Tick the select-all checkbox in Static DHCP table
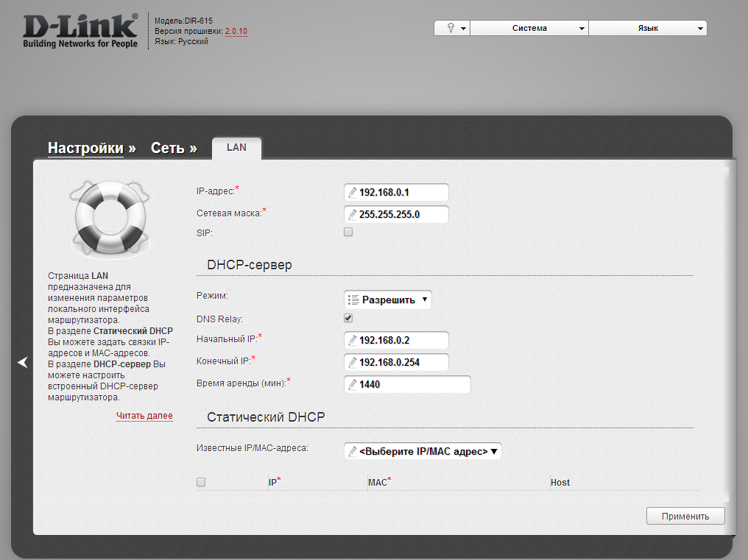Viewport: 748px width, 560px height. pos(201,483)
